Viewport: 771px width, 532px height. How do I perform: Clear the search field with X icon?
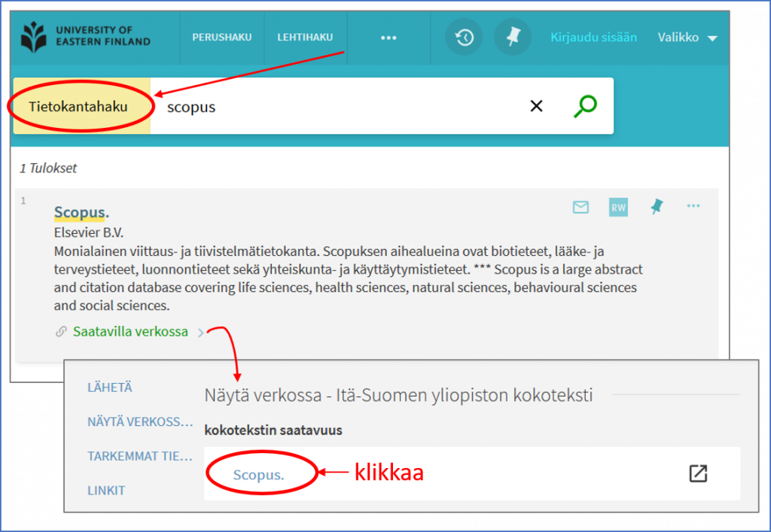[x=536, y=105]
